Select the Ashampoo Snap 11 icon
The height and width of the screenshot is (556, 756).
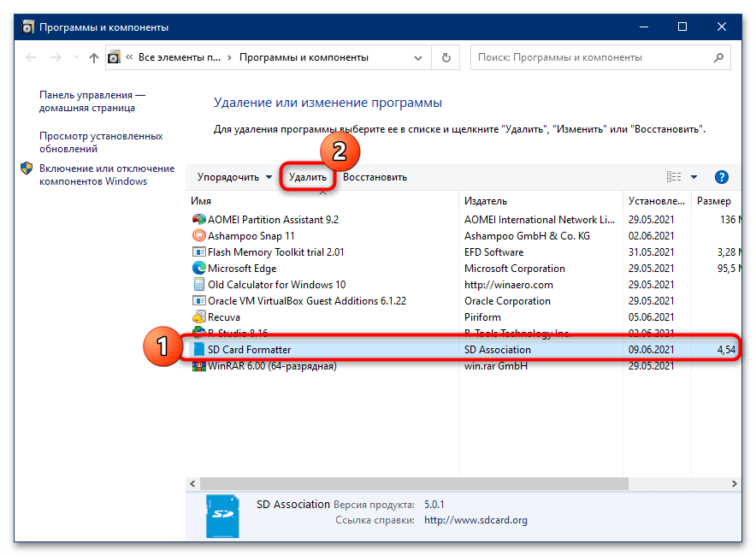(x=199, y=236)
